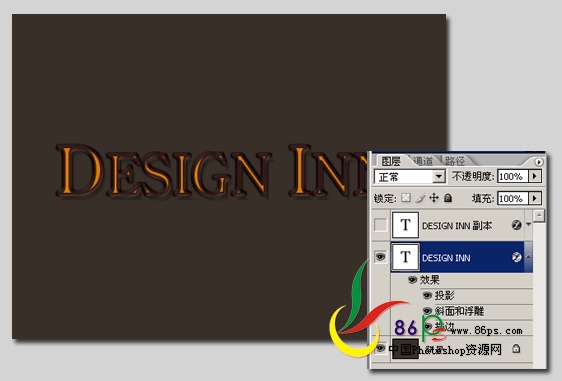Image resolution: width=562 pixels, height=381 pixels.
Task: Click the layers list scroll up arrow
Action: coord(539,216)
